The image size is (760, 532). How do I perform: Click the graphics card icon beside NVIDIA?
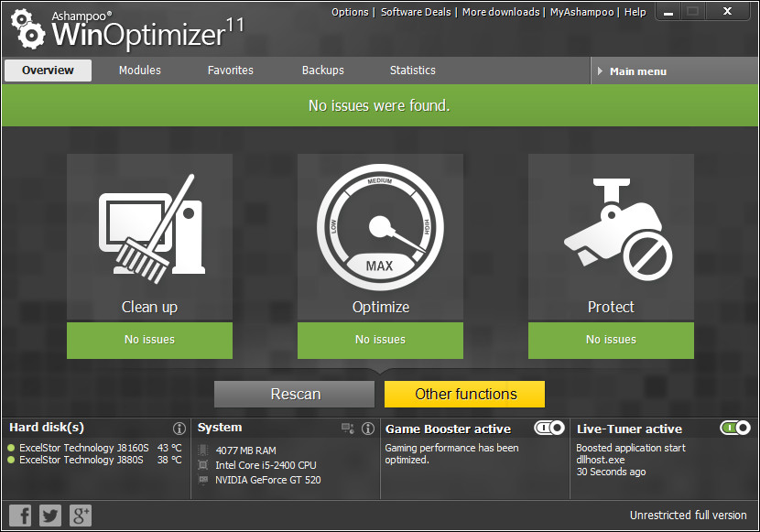click(x=203, y=480)
